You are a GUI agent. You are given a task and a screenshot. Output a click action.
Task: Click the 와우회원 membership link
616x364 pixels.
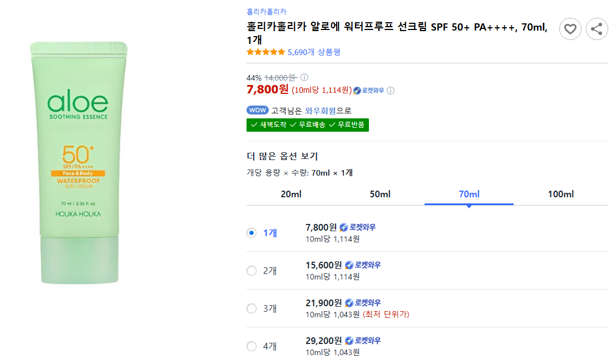coord(321,111)
